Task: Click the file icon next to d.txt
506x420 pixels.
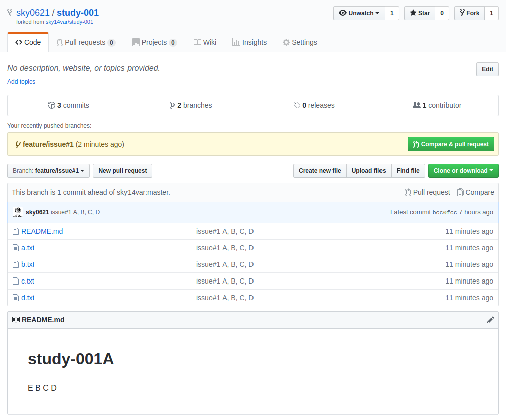Action: (x=16, y=298)
